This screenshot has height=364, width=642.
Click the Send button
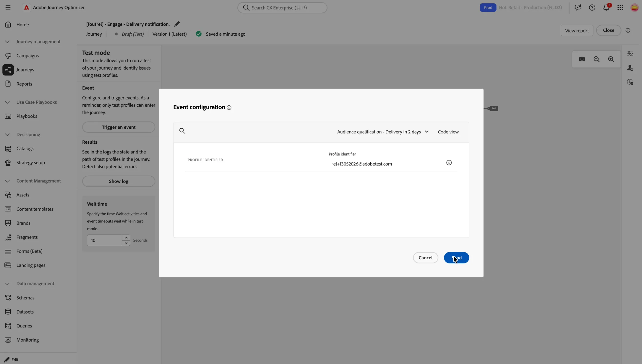[x=456, y=258]
